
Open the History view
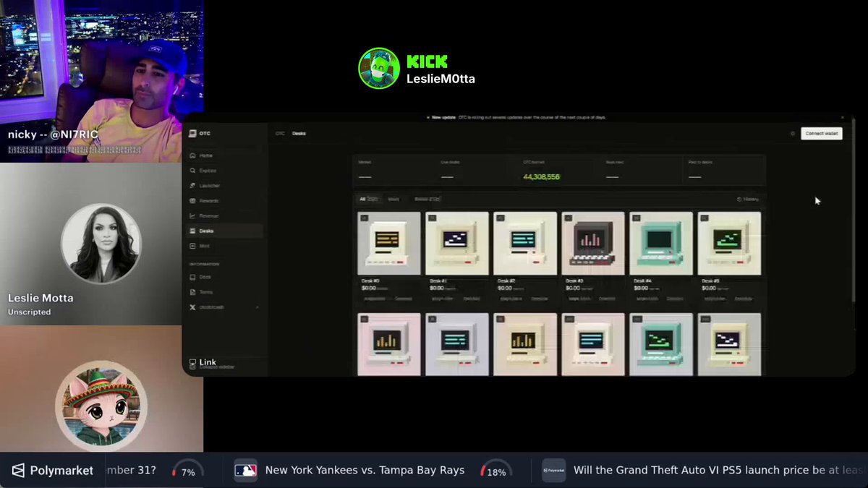[x=748, y=199]
